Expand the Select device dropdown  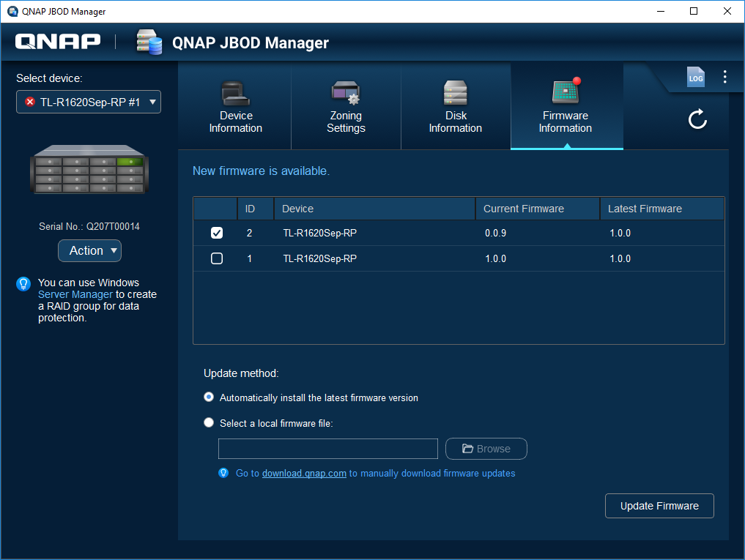point(89,102)
